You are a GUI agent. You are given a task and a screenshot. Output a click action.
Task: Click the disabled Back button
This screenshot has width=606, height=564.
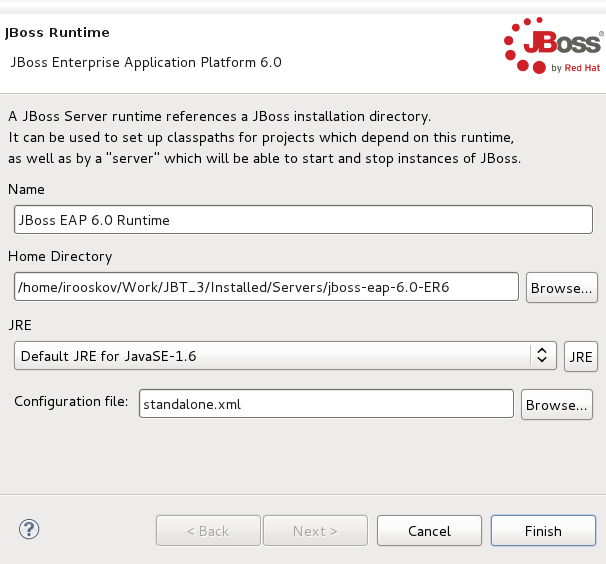(x=208, y=530)
